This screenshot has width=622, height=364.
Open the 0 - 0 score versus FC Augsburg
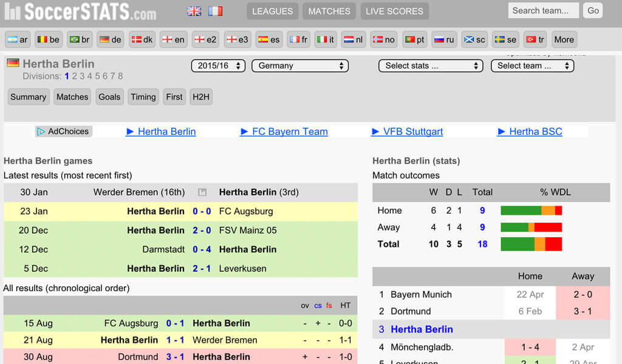[x=202, y=212]
